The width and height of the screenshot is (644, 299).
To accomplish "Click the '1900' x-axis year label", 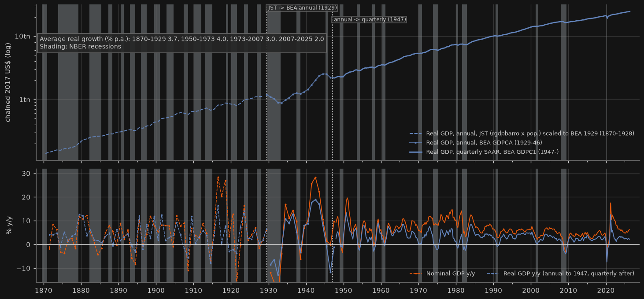I will click(155, 291).
